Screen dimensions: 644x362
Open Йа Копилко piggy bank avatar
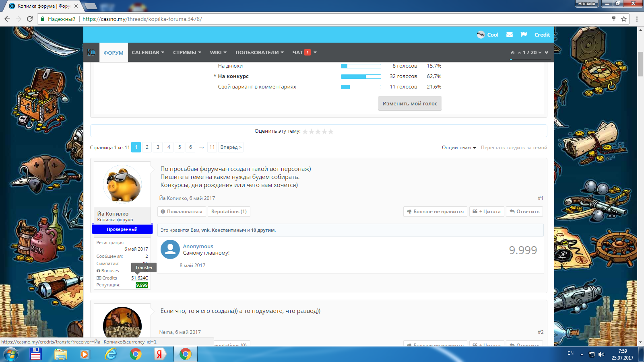pos(122,184)
